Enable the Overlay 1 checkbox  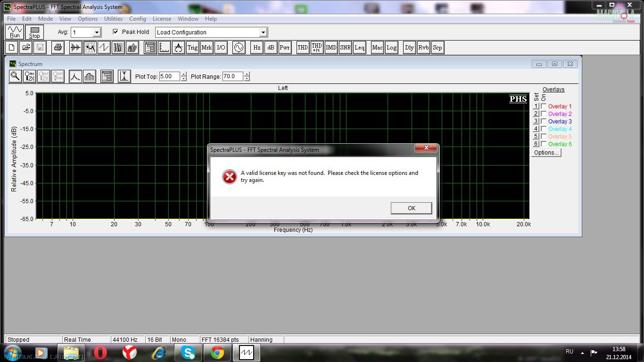tap(544, 107)
